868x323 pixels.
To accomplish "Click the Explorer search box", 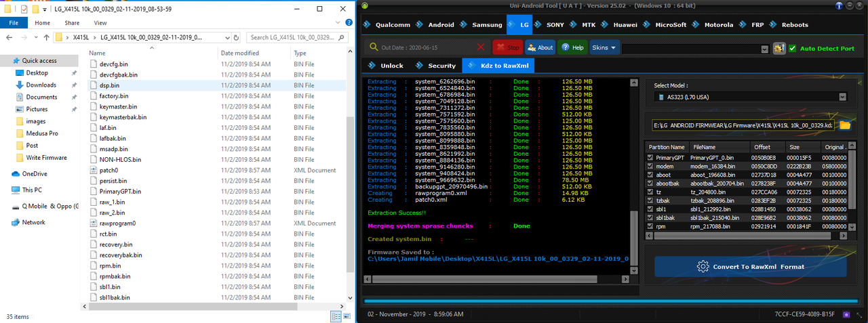I will click(x=293, y=37).
